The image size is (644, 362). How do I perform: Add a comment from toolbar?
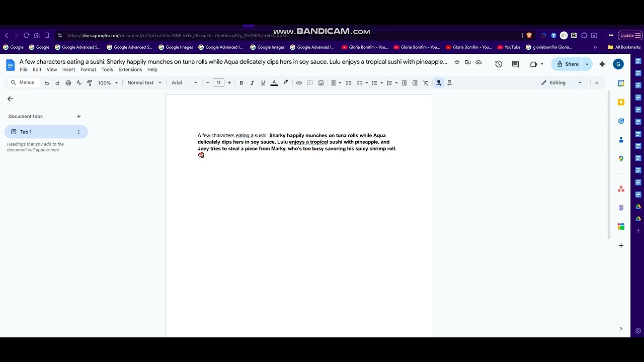[310, 83]
